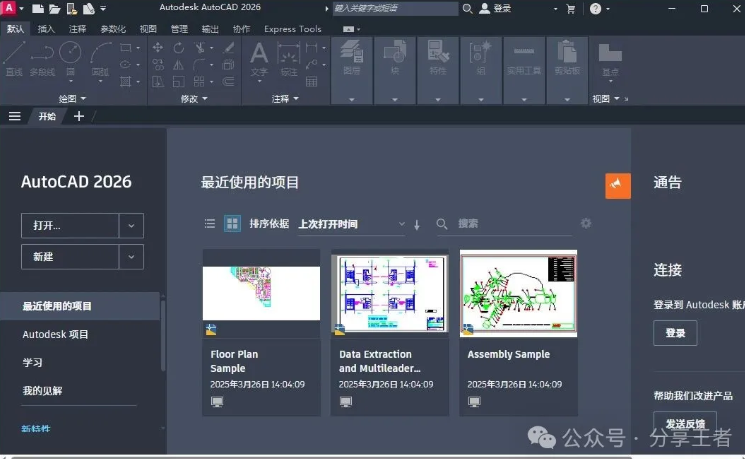Select the Polyline (多段线) tool
The width and height of the screenshot is (745, 459).
click(x=42, y=59)
